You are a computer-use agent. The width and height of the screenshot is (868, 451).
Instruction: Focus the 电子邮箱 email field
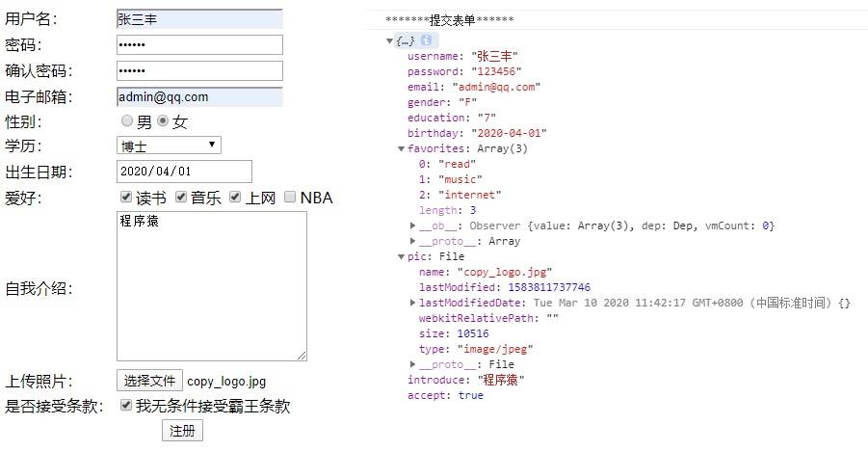(x=199, y=96)
